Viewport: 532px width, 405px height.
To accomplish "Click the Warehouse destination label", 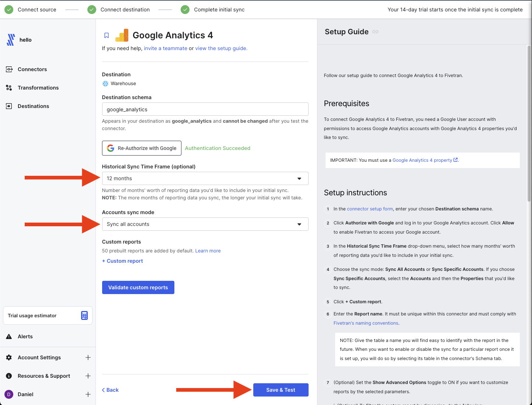I will pos(124,84).
